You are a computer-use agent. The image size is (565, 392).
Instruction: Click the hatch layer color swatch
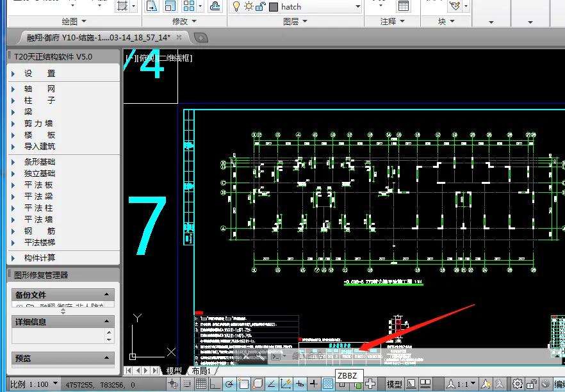[273, 7]
